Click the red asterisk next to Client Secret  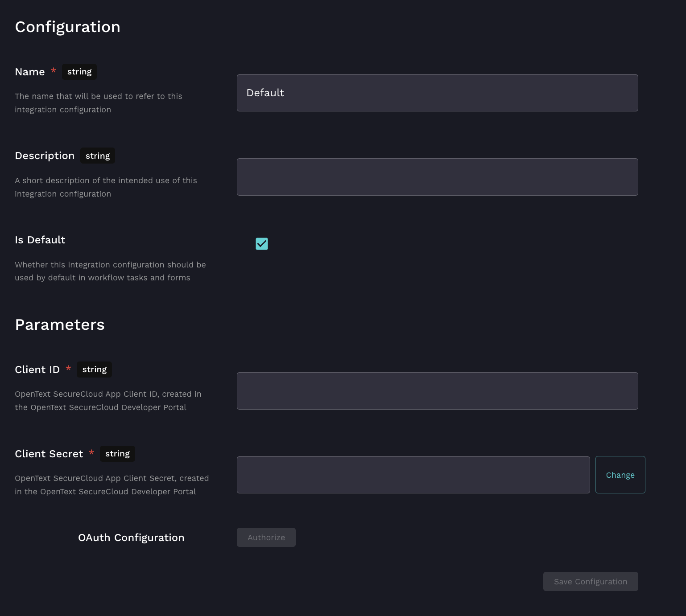[91, 453]
